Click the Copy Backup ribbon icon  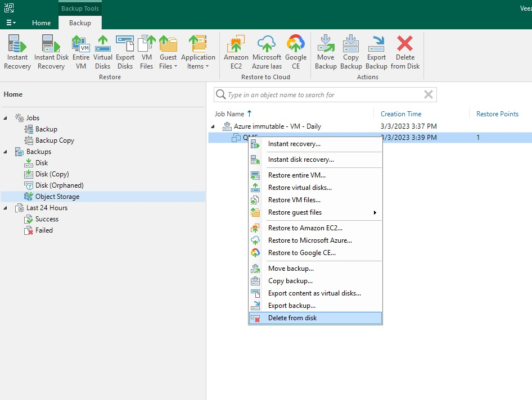(x=351, y=52)
